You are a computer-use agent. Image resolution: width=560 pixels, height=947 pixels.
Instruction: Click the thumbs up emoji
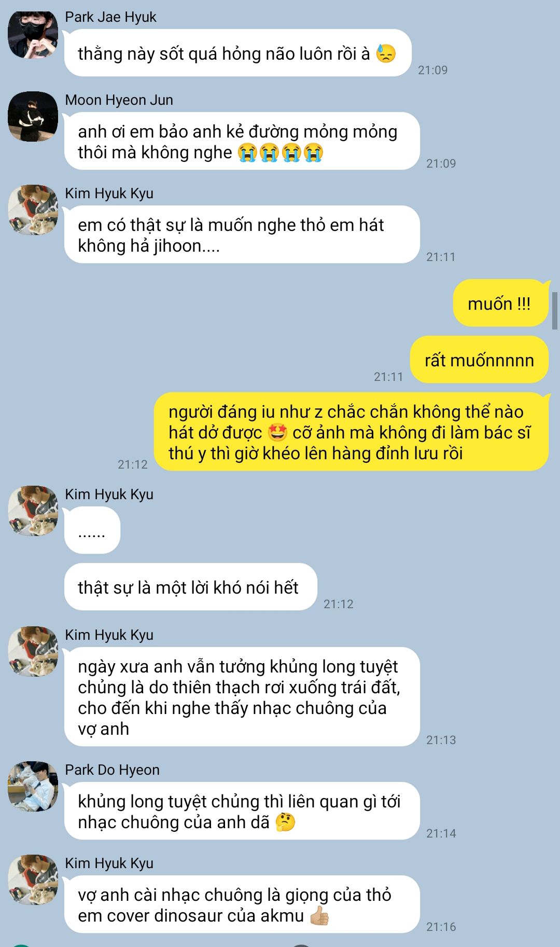[x=319, y=915]
